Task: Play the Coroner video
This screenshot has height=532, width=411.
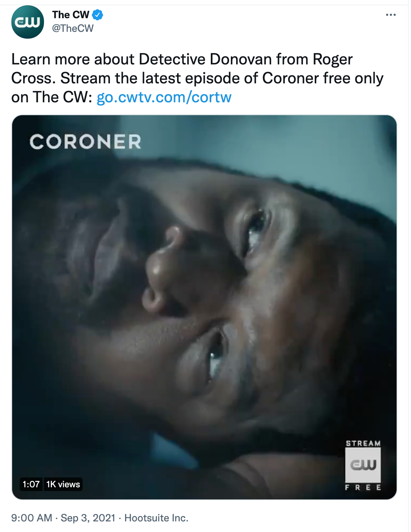Action: [x=204, y=307]
